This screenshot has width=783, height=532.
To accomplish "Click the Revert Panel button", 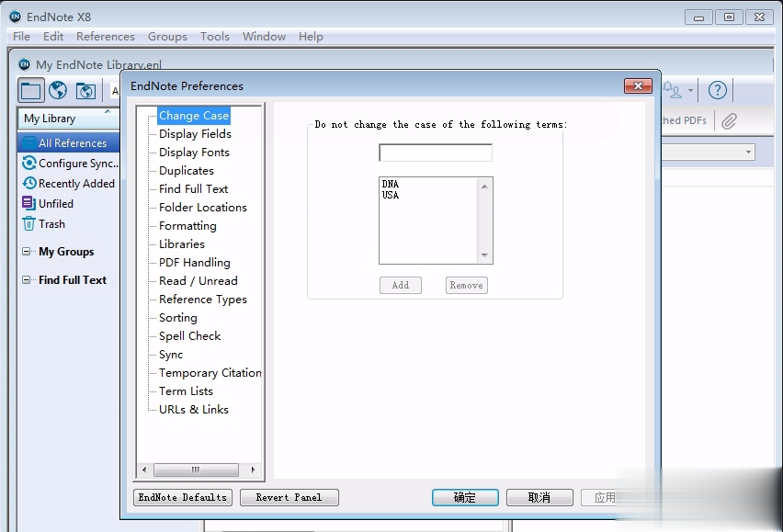I will click(x=289, y=497).
